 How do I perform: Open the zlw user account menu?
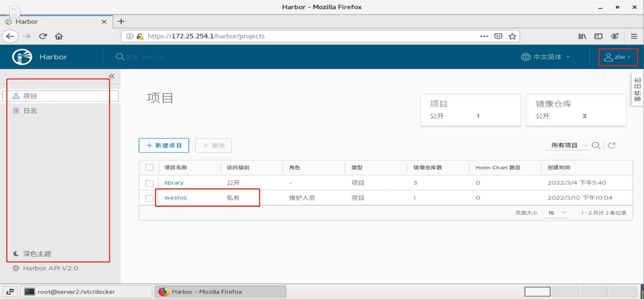(618, 57)
